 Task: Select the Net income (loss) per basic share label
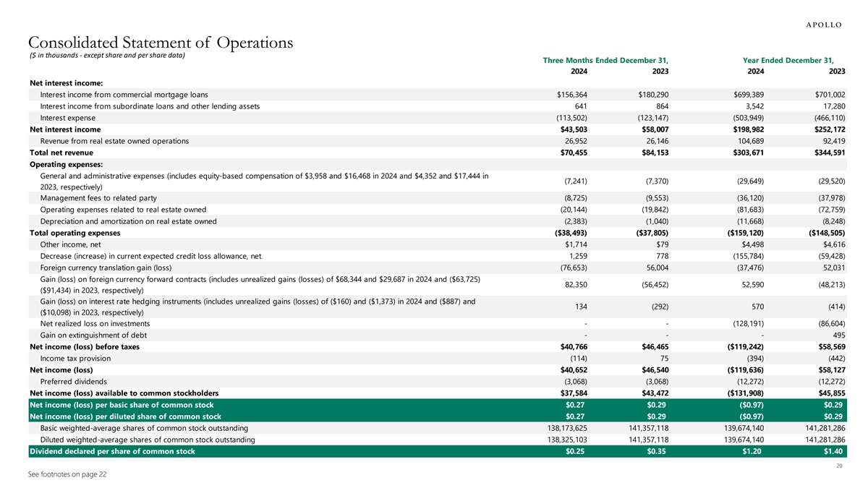click(121, 405)
